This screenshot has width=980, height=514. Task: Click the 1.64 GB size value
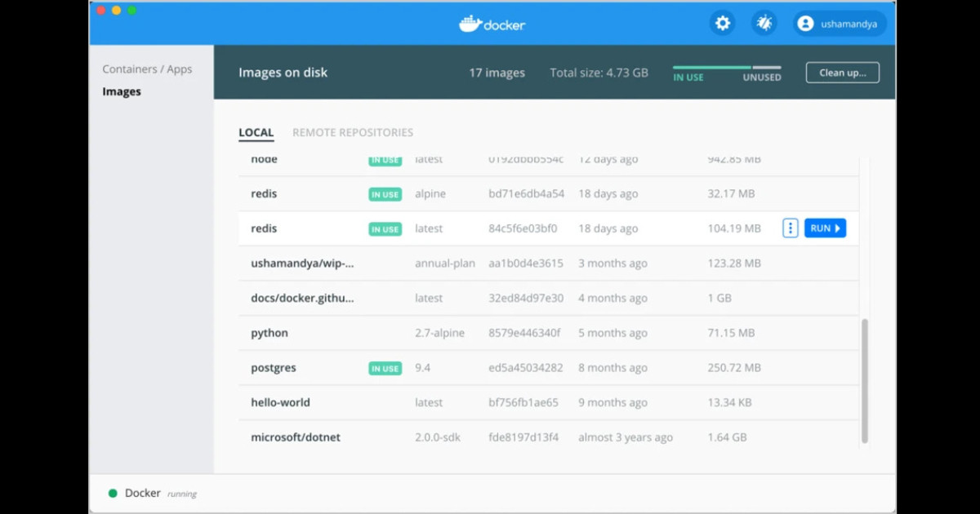727,437
